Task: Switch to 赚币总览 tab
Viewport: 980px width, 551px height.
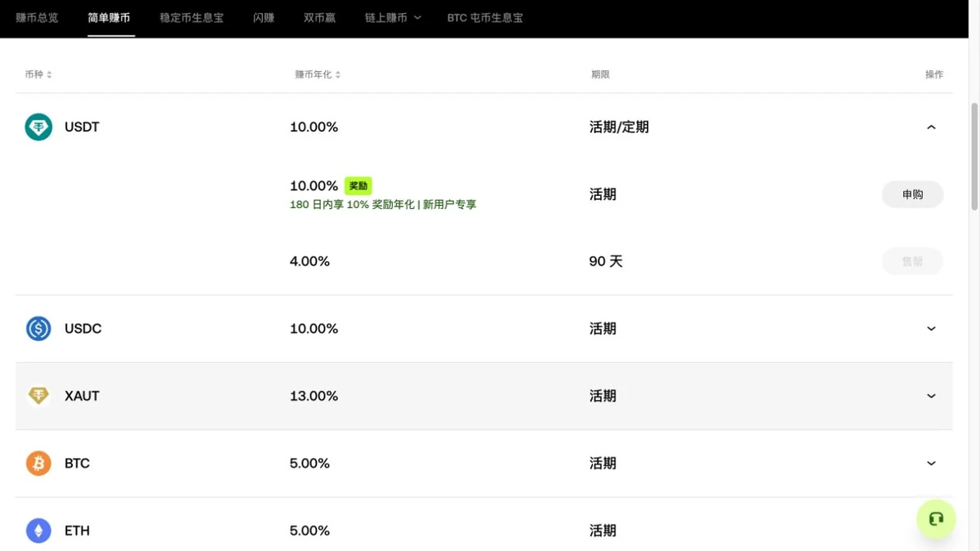Action: (x=37, y=17)
